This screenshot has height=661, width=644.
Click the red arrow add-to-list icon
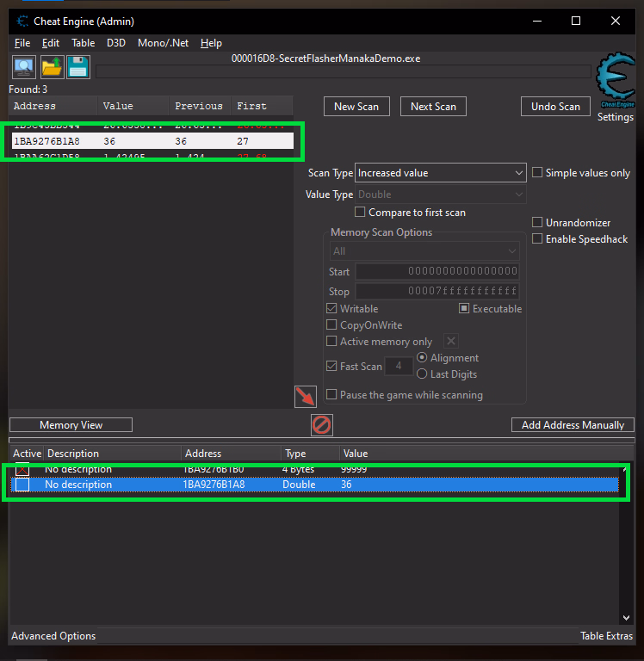pos(306,397)
